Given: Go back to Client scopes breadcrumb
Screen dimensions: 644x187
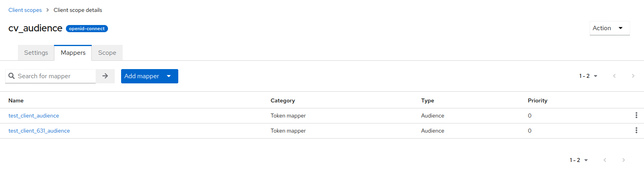Looking at the screenshot, I should pyautogui.click(x=25, y=10).
